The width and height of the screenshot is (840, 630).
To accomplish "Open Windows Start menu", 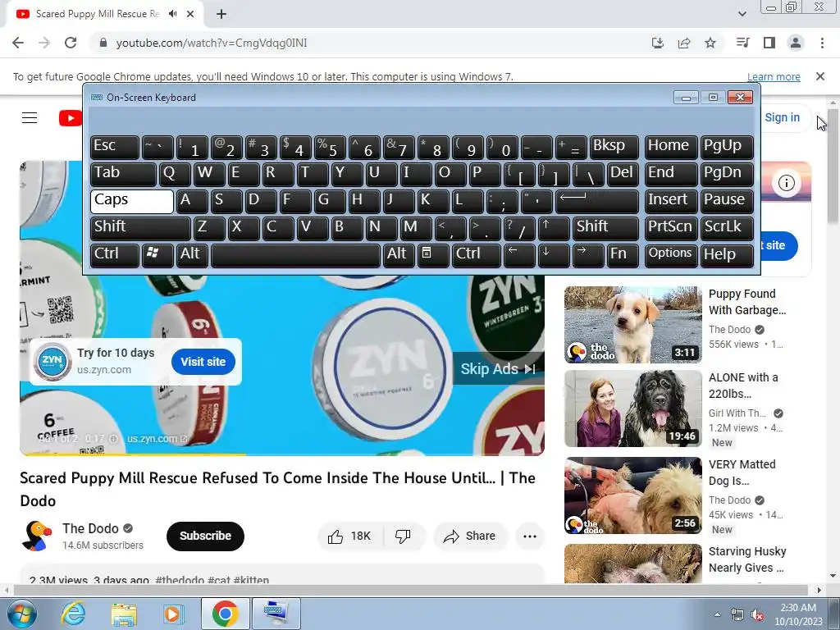I will pos(21,614).
